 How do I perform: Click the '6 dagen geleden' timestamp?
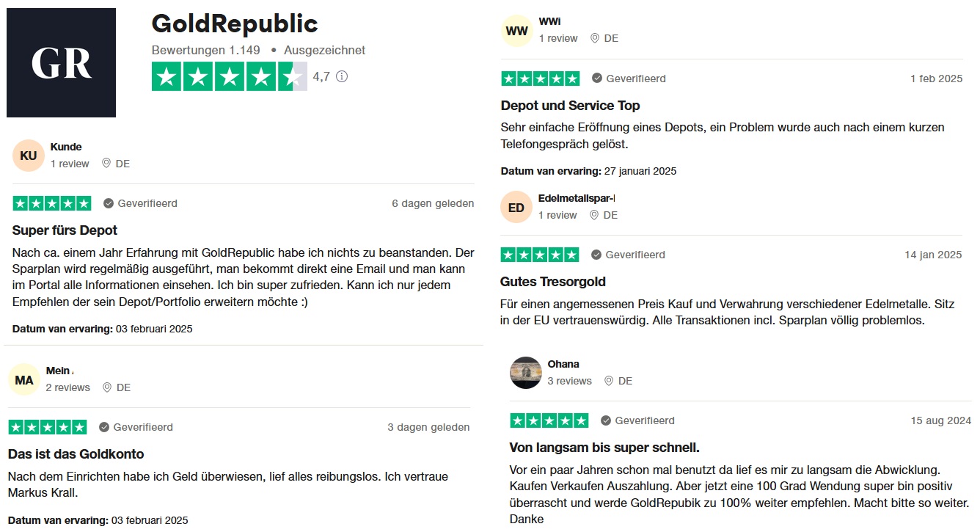tap(433, 203)
